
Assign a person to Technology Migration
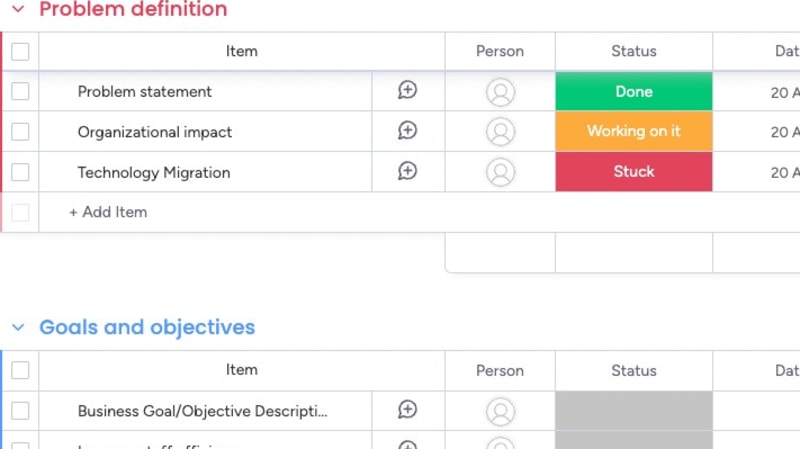tap(500, 172)
